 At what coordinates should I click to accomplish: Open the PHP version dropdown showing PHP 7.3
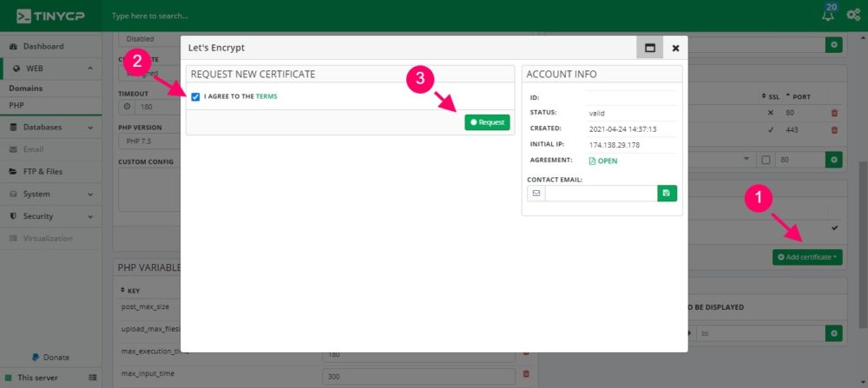[x=149, y=141]
